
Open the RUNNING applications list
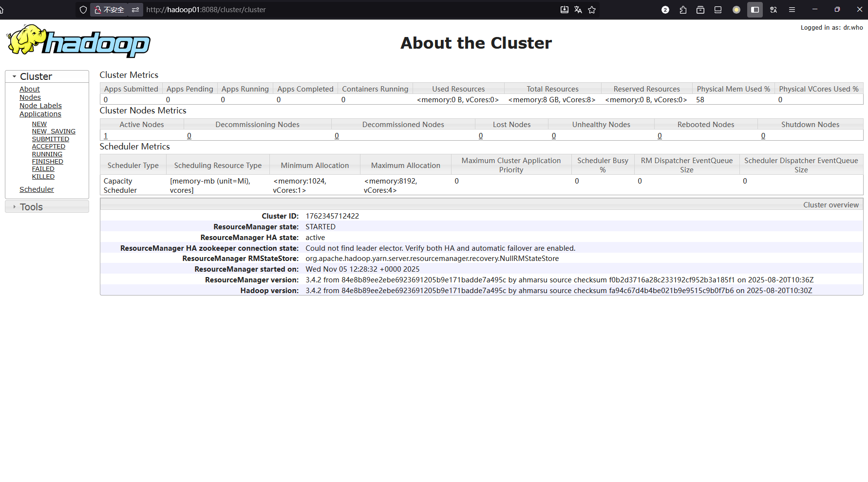click(x=47, y=153)
